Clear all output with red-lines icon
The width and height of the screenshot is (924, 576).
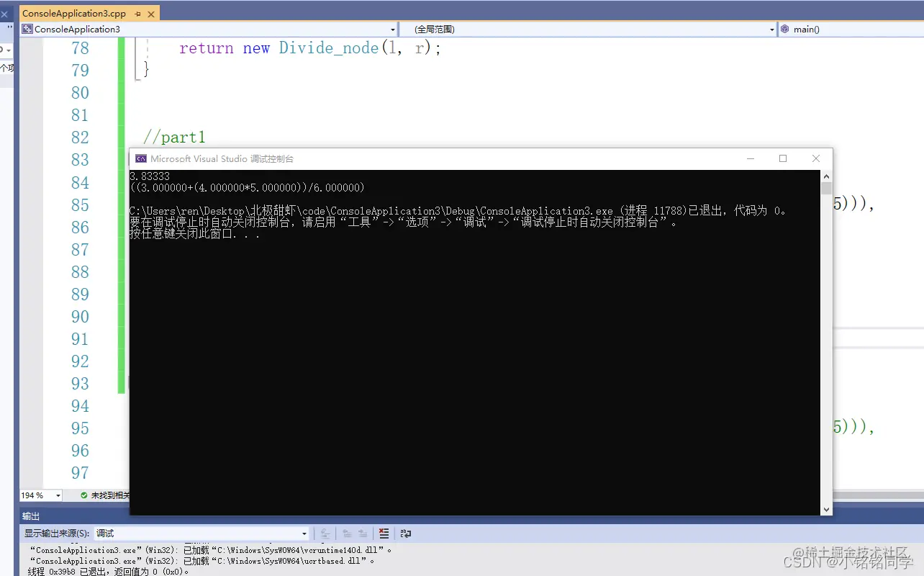click(x=384, y=534)
